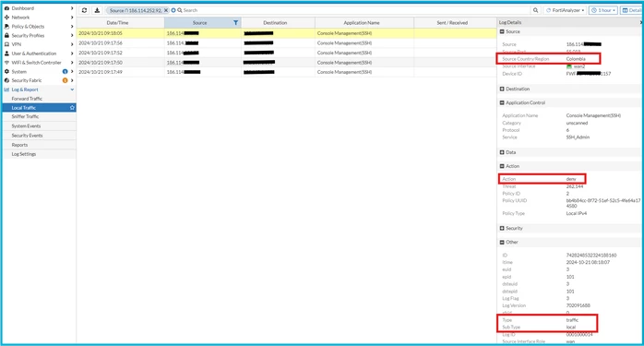This screenshot has width=644, height=346.
Task: Expand WiFi & Switch Controller chevron
Action: pos(72,63)
